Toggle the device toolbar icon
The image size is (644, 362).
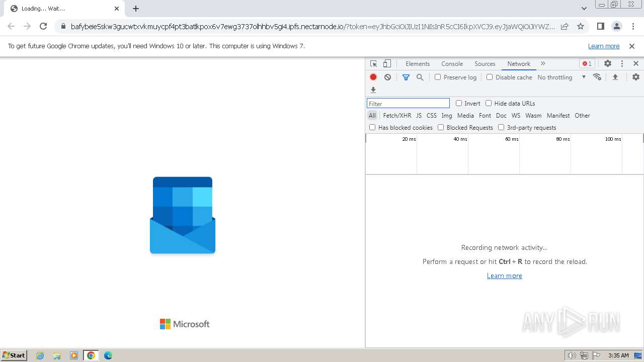(x=387, y=64)
